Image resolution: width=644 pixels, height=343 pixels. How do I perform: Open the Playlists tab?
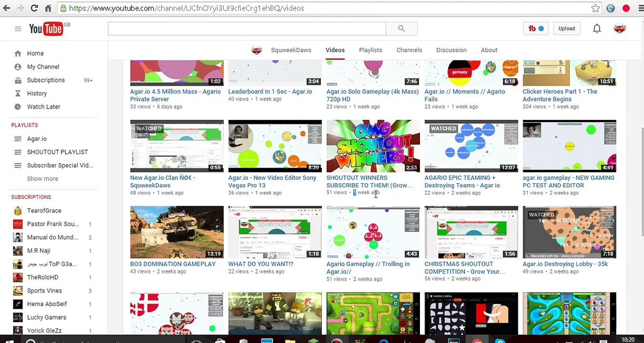tap(370, 50)
